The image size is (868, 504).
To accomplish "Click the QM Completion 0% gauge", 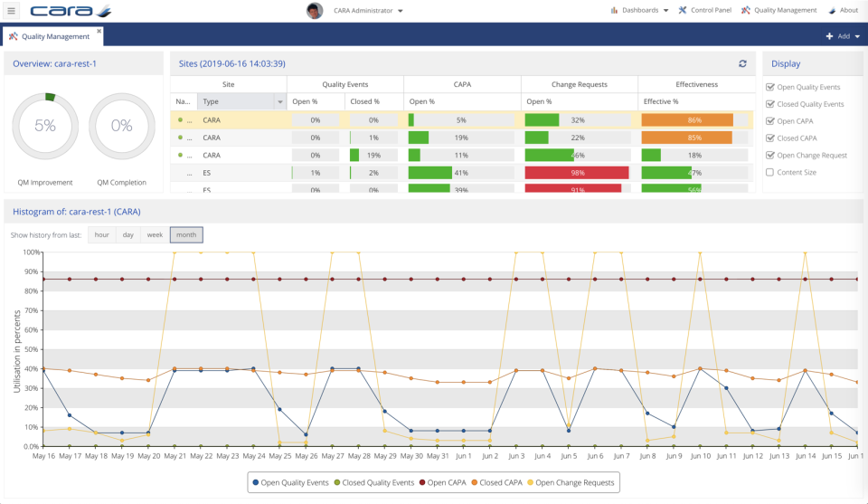I will click(x=122, y=127).
